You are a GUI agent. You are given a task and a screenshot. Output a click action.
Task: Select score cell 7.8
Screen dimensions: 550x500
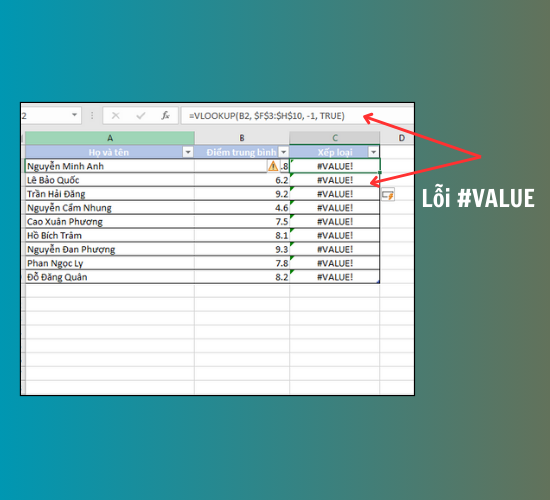(x=242, y=263)
